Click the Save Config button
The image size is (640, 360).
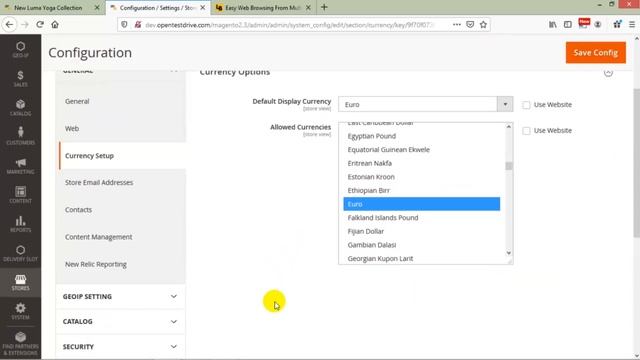point(596,53)
